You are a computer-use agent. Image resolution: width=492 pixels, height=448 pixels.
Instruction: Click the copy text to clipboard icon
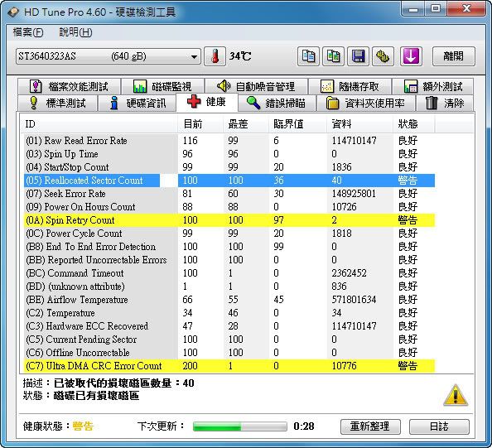[x=308, y=56]
